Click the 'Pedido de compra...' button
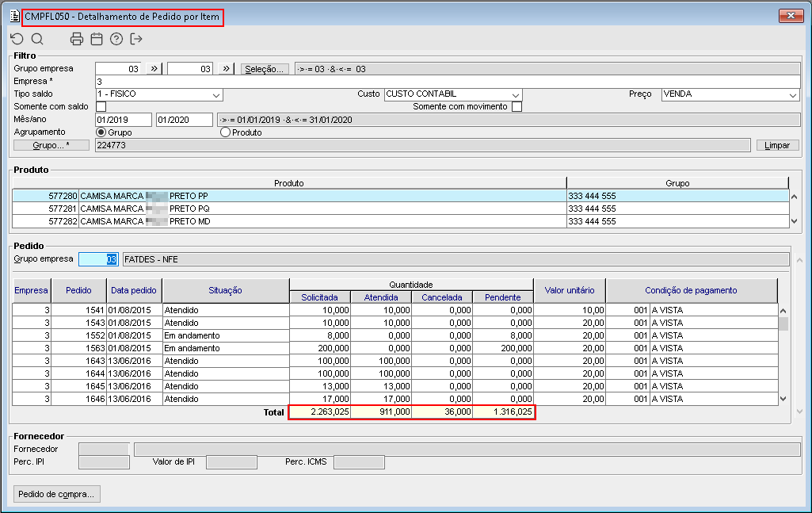The width and height of the screenshot is (812, 513). [55, 494]
